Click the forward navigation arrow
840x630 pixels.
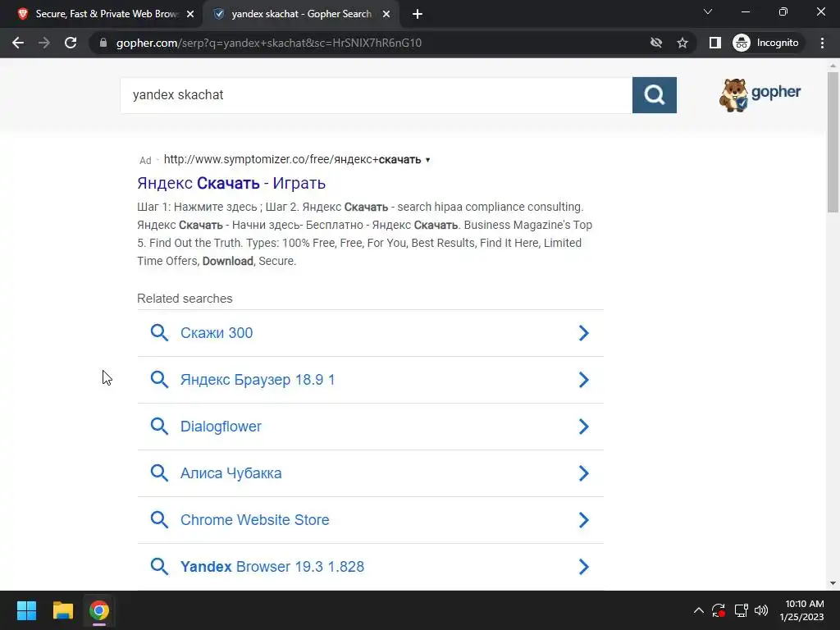pyautogui.click(x=44, y=43)
